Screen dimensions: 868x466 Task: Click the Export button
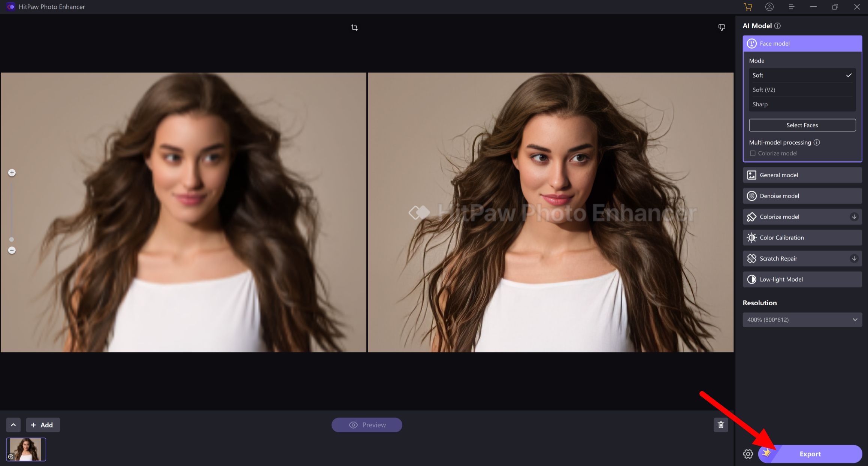pyautogui.click(x=810, y=454)
